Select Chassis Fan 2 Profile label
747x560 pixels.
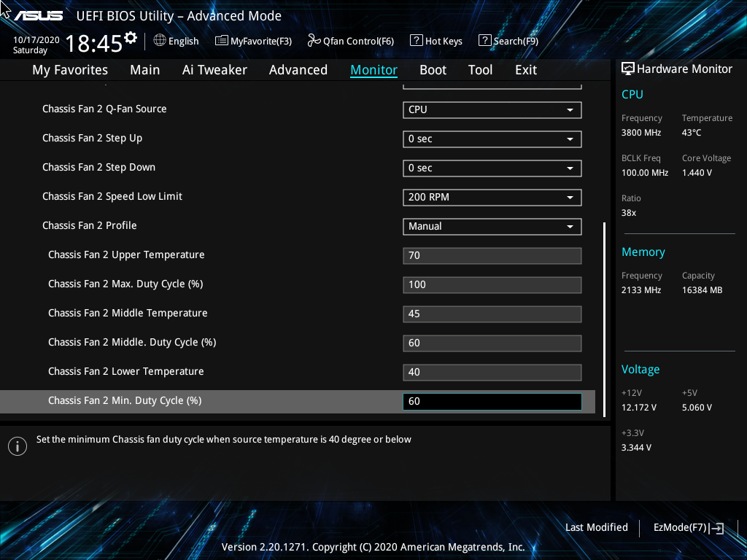pyautogui.click(x=90, y=225)
